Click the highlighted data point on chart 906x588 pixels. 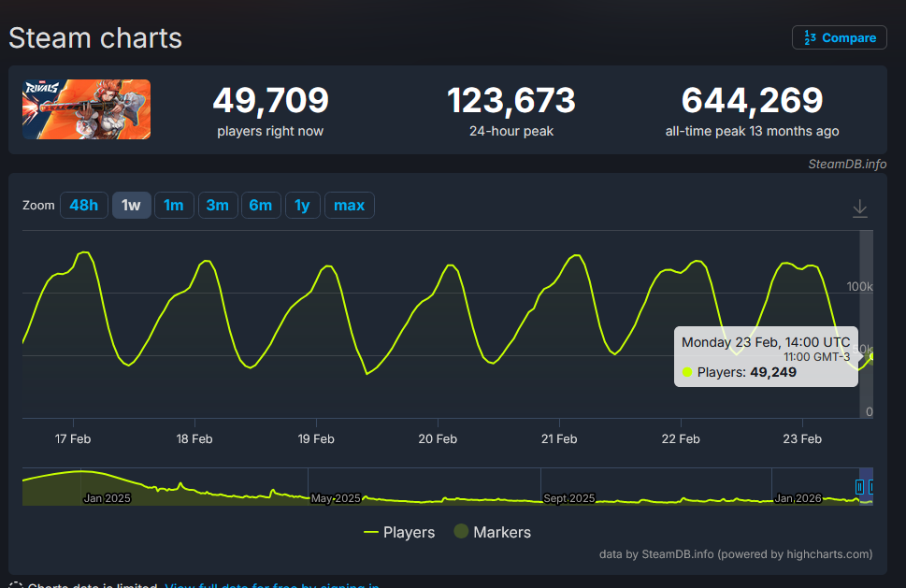click(871, 356)
